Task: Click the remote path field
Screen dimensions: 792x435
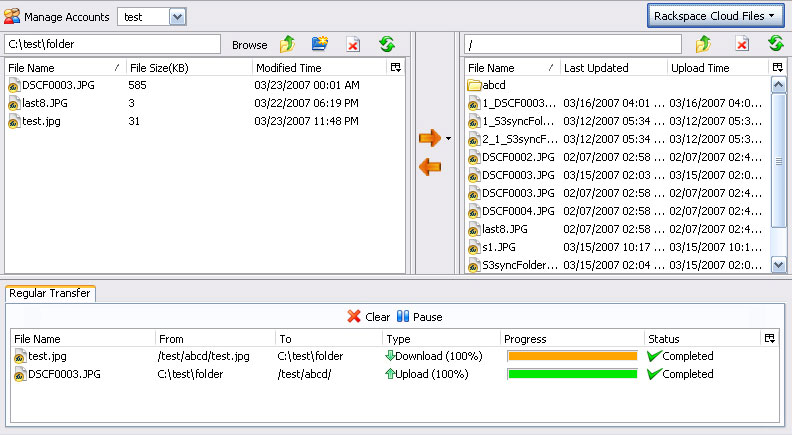Action: click(x=573, y=44)
